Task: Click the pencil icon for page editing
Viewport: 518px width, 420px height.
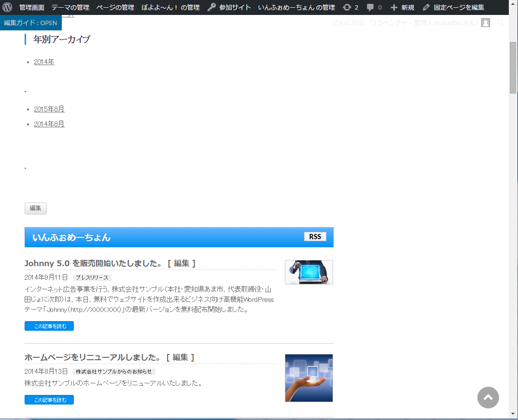Action: coord(426,7)
